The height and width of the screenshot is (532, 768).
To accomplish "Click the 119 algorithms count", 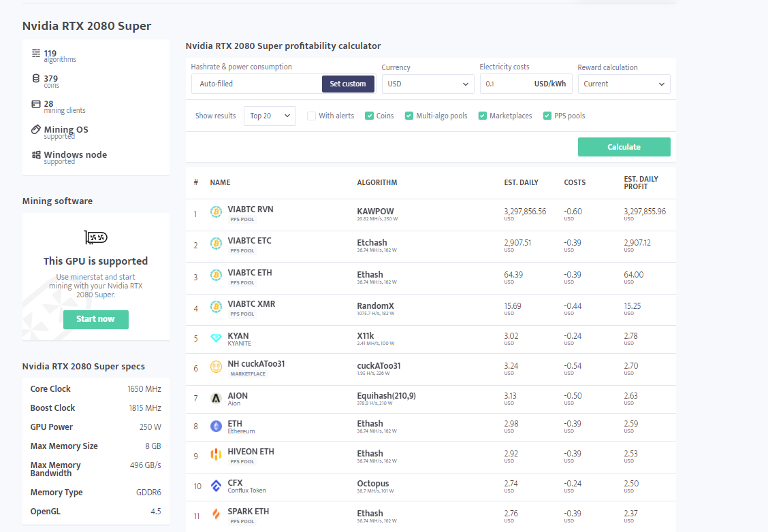I will click(50, 53).
